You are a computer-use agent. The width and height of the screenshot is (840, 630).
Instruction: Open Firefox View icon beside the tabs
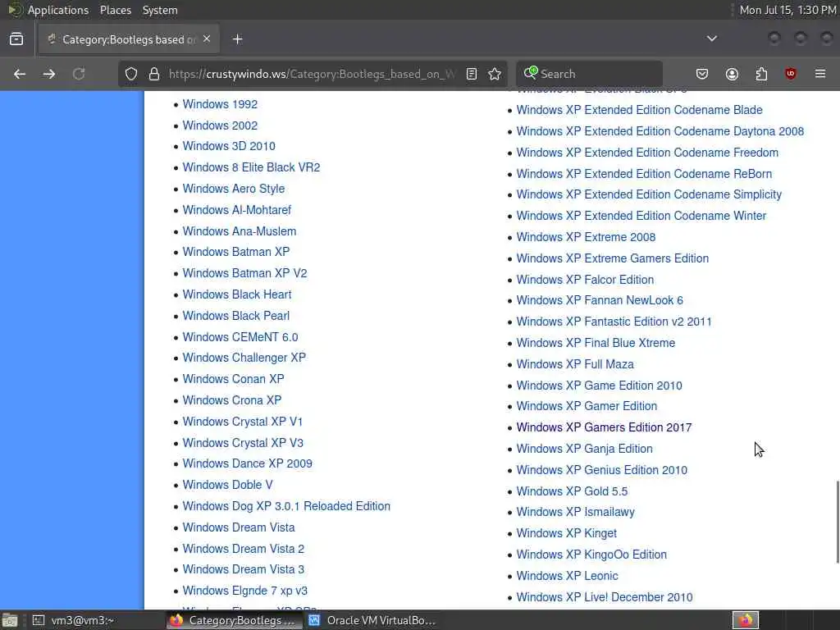coord(16,39)
